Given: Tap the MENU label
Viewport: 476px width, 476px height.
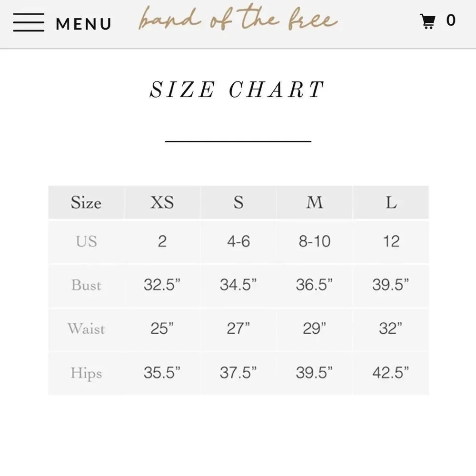Looking at the screenshot, I should pyautogui.click(x=84, y=24).
